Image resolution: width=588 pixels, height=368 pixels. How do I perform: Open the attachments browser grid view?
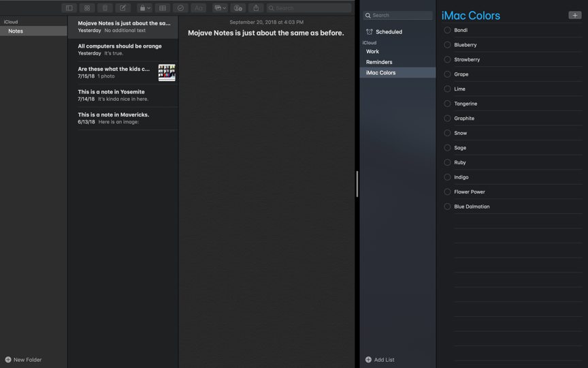point(87,8)
